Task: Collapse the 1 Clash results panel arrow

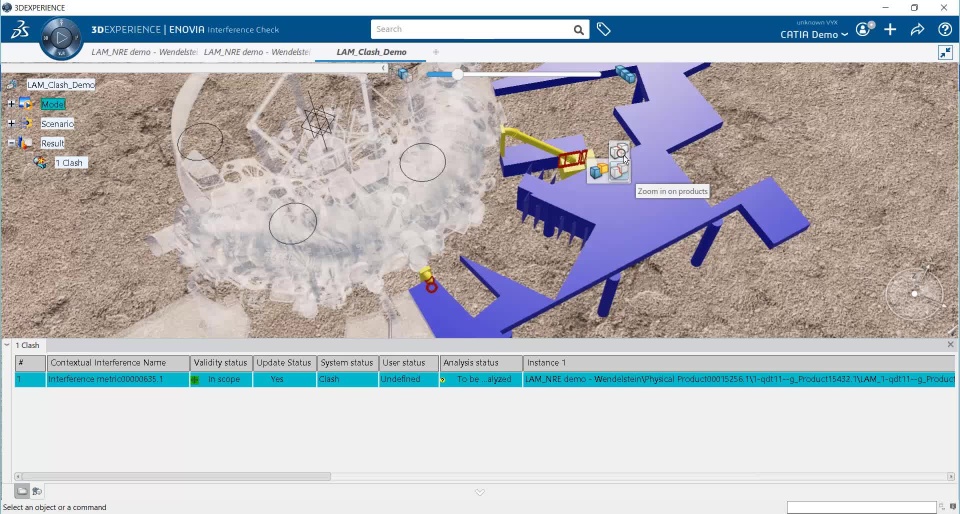Action: [7, 345]
